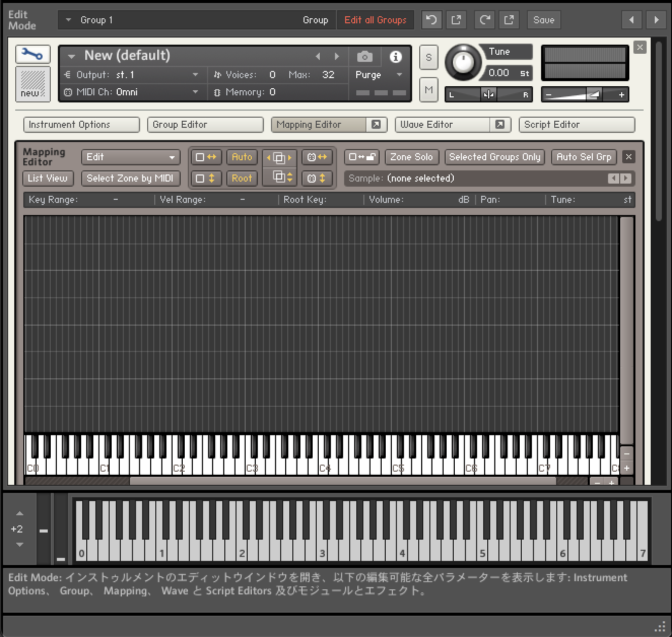
Task: Toggle the lock zones icon
Action: pyautogui.click(x=362, y=157)
